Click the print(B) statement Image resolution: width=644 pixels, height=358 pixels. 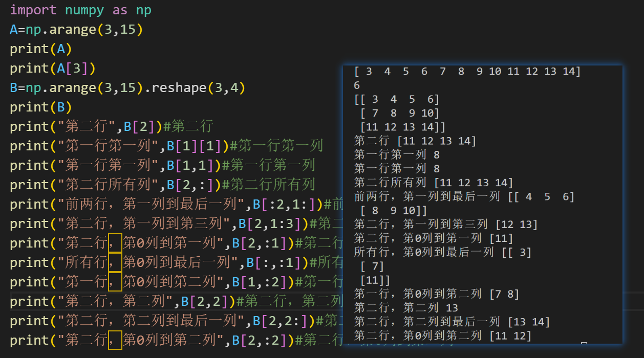pos(41,106)
